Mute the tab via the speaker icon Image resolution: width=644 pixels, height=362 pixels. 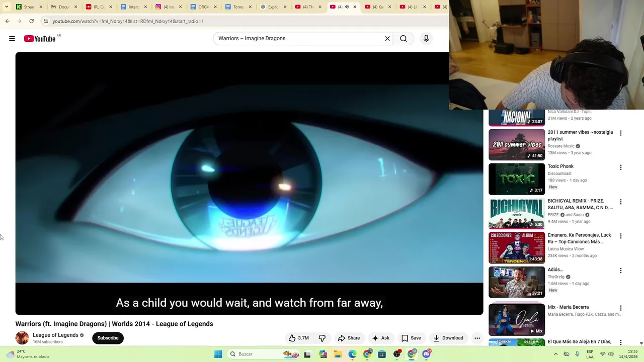tap(347, 7)
